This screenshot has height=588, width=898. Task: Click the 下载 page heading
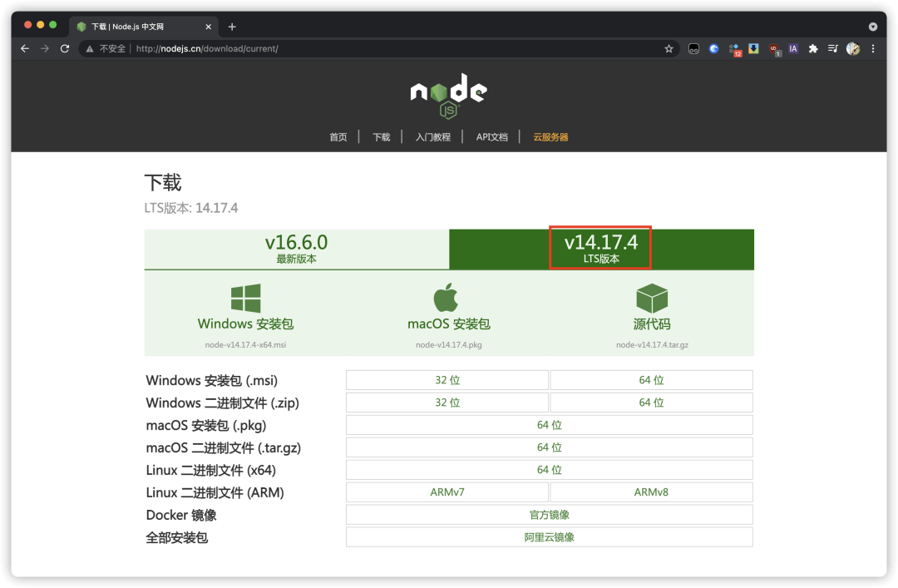(163, 183)
